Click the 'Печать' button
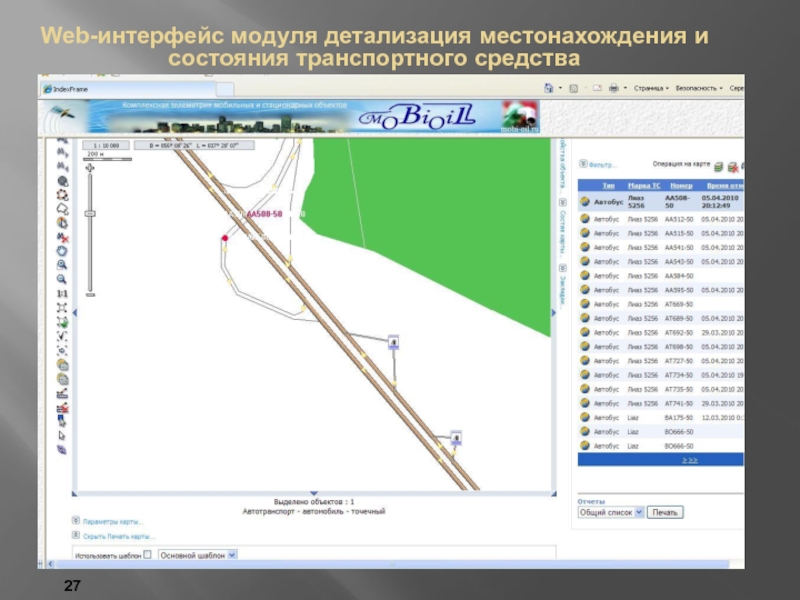This screenshot has height=600, width=800. coord(665,512)
